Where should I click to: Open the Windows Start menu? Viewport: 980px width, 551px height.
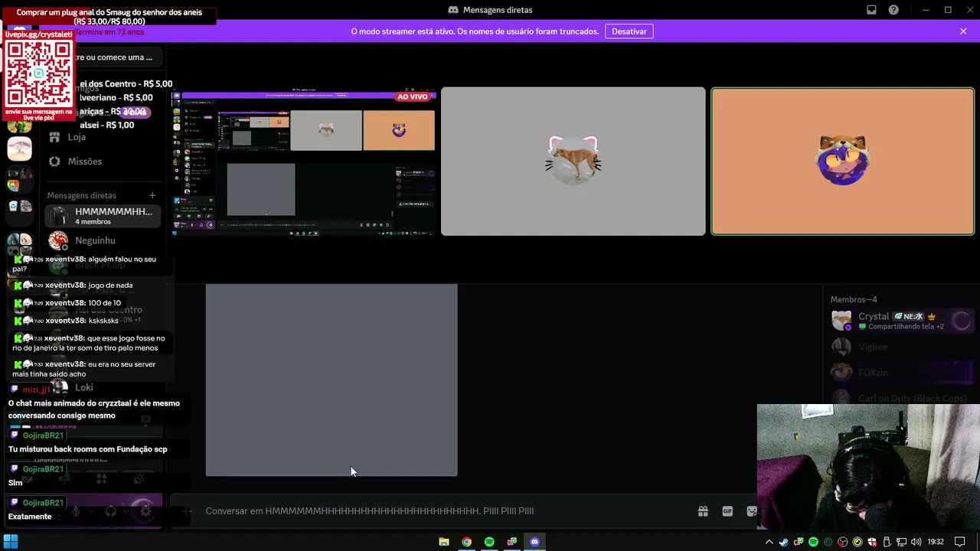(x=11, y=542)
